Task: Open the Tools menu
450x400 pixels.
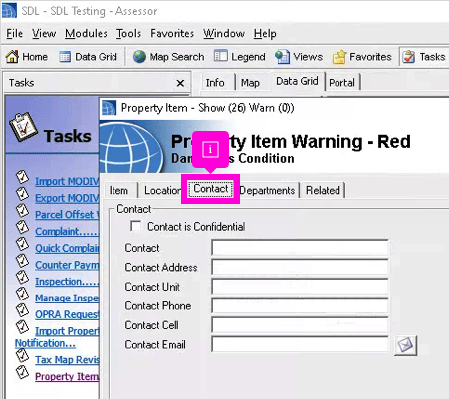Action: (128, 34)
